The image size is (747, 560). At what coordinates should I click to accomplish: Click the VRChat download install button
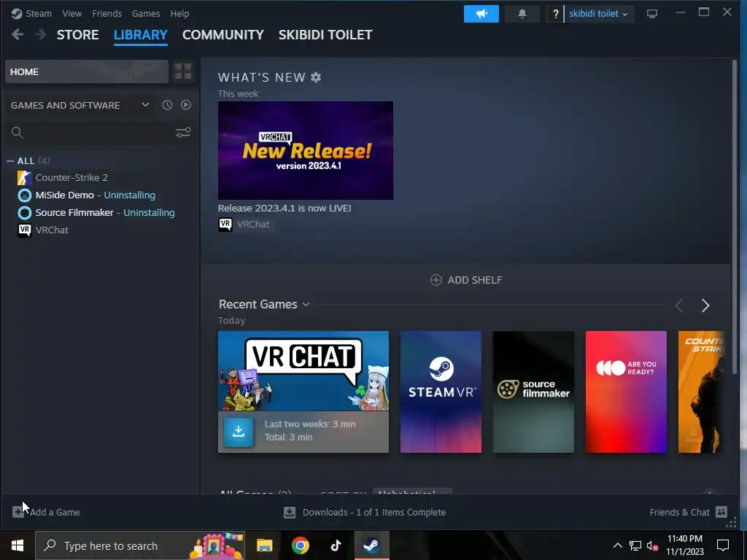[x=239, y=432]
